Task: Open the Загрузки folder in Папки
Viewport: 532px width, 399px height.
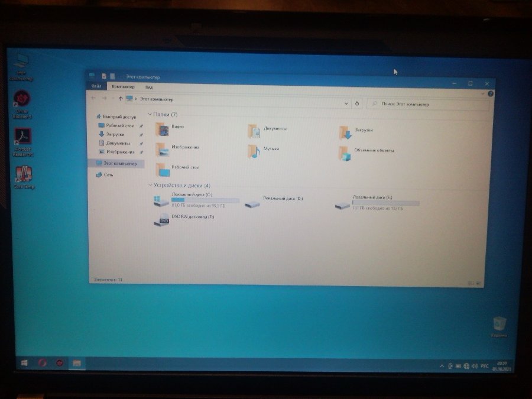Action: (x=345, y=132)
